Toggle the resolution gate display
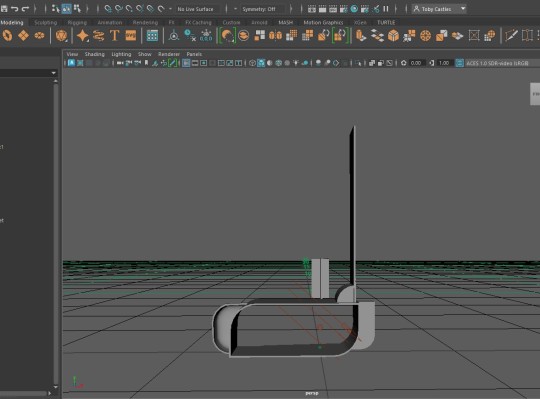The width and height of the screenshot is (540, 399). [204, 63]
